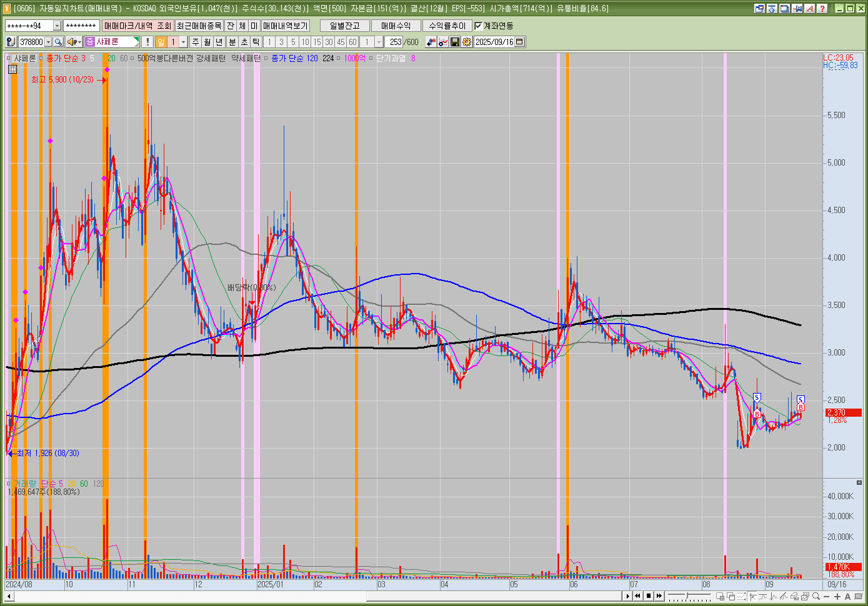Select the 틱 tick period button

point(256,42)
